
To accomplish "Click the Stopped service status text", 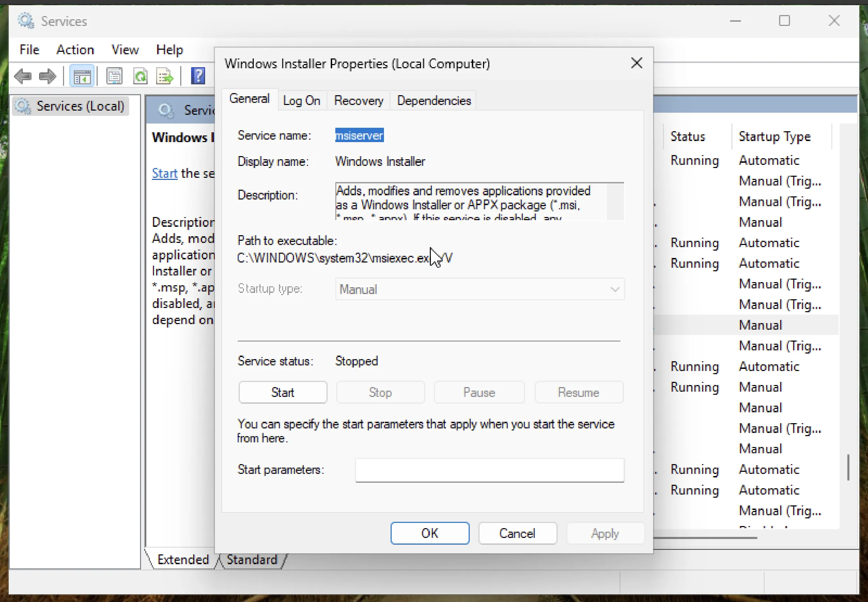I will click(x=357, y=361).
